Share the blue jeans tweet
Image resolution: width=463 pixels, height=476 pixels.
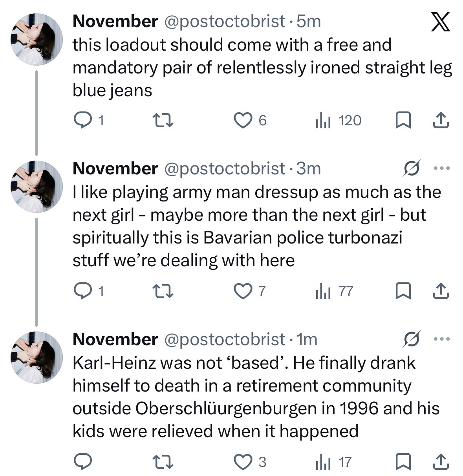(441, 120)
